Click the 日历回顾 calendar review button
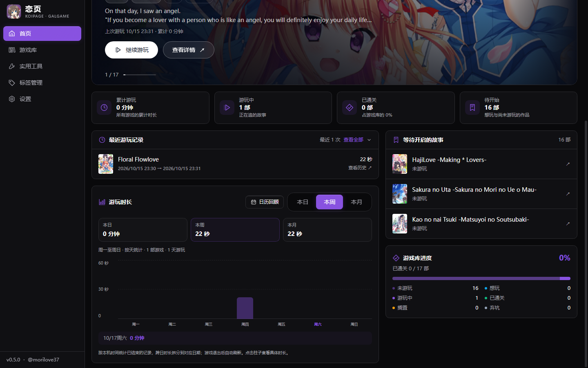The image size is (588, 368). pos(265,202)
